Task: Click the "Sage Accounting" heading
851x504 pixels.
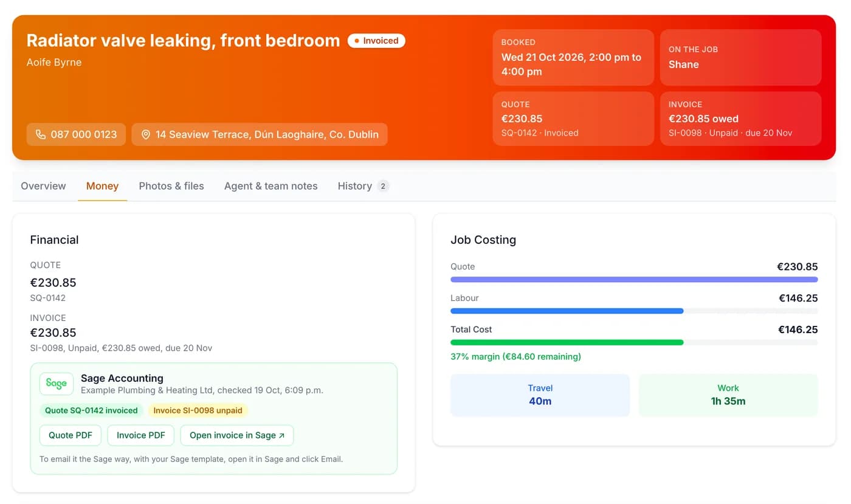Action: pos(122,378)
